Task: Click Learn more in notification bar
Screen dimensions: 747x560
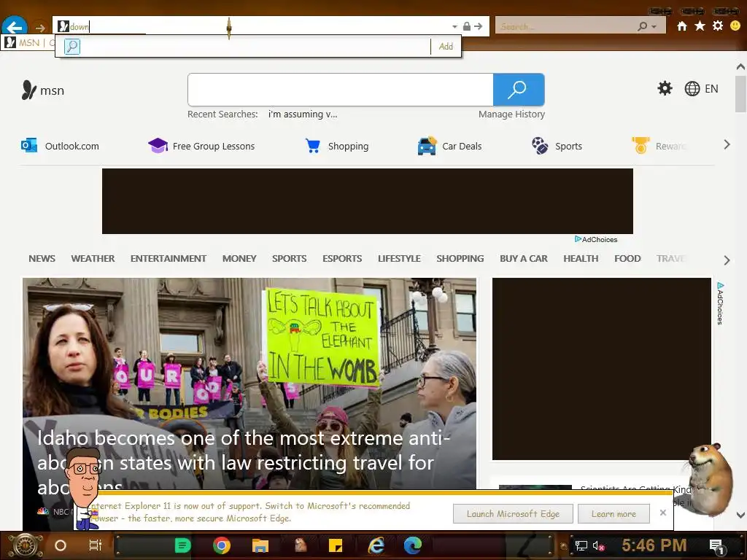Action: [x=614, y=514]
